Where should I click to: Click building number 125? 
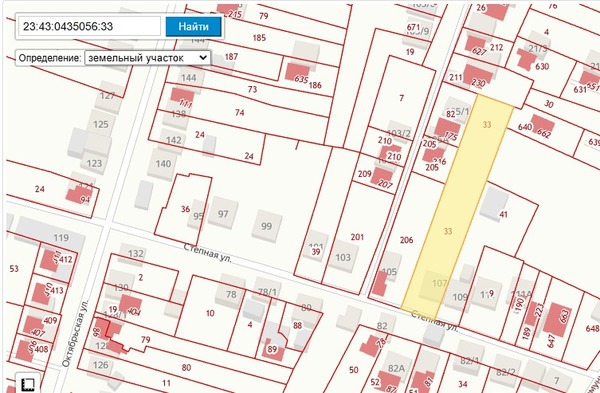pos(101,124)
